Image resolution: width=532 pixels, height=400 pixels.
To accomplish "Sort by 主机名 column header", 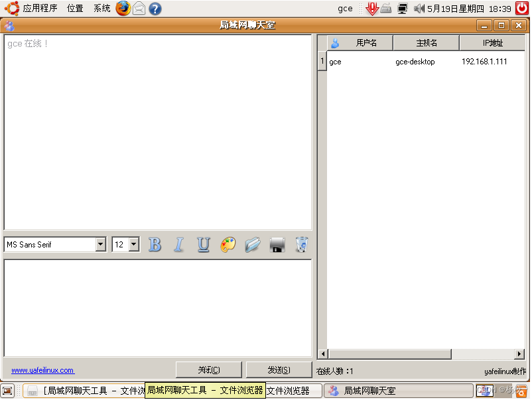I will coord(426,43).
